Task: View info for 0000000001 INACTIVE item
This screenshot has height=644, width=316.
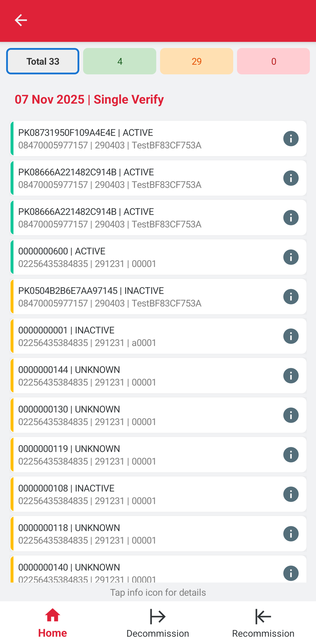Action: point(291,336)
